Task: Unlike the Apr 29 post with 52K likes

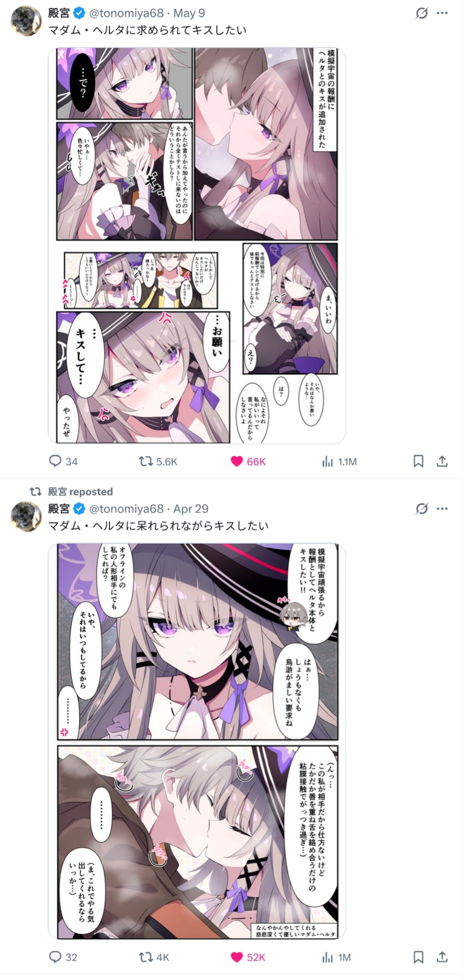Action: point(248,957)
